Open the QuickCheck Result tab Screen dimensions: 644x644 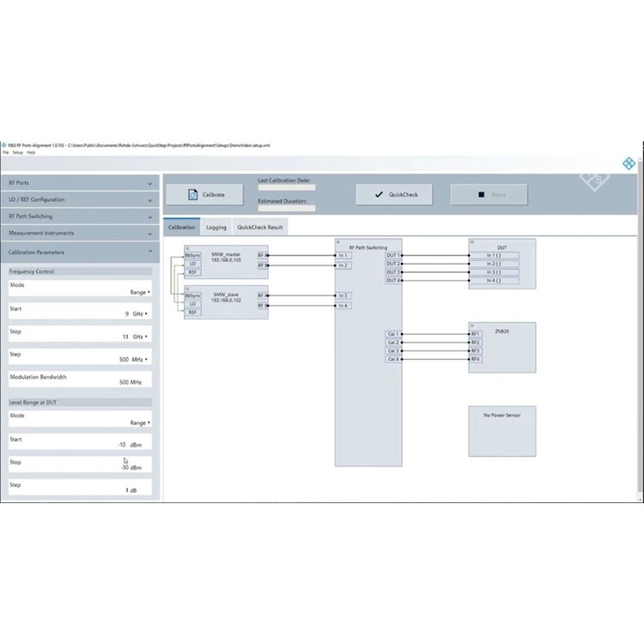click(x=260, y=228)
